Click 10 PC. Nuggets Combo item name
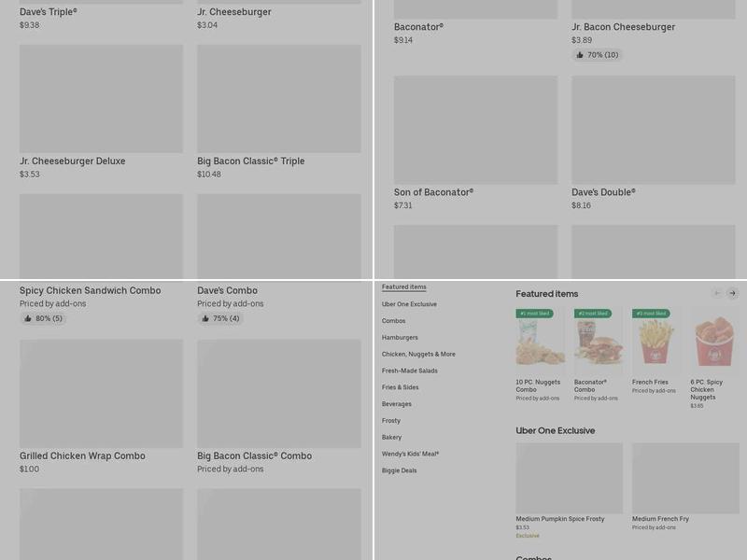747x560 pixels. [538, 385]
